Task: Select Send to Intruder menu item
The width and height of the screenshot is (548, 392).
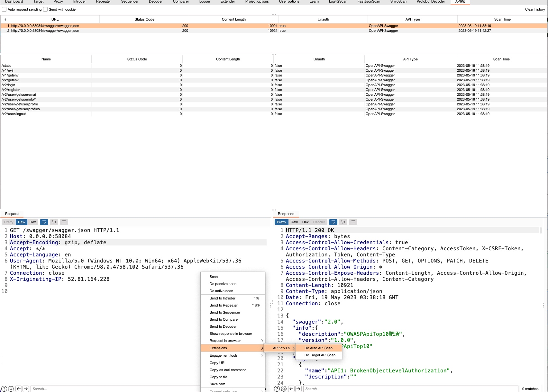Action: (x=232, y=298)
